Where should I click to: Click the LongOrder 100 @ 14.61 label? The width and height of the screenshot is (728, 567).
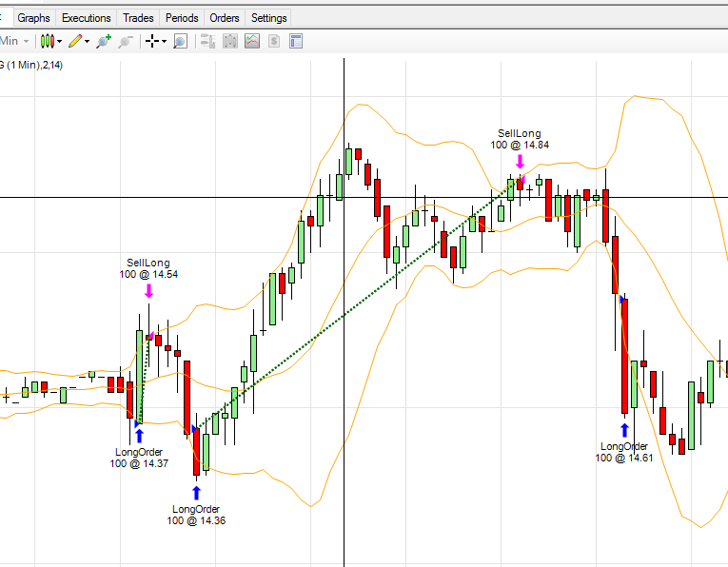(624, 452)
